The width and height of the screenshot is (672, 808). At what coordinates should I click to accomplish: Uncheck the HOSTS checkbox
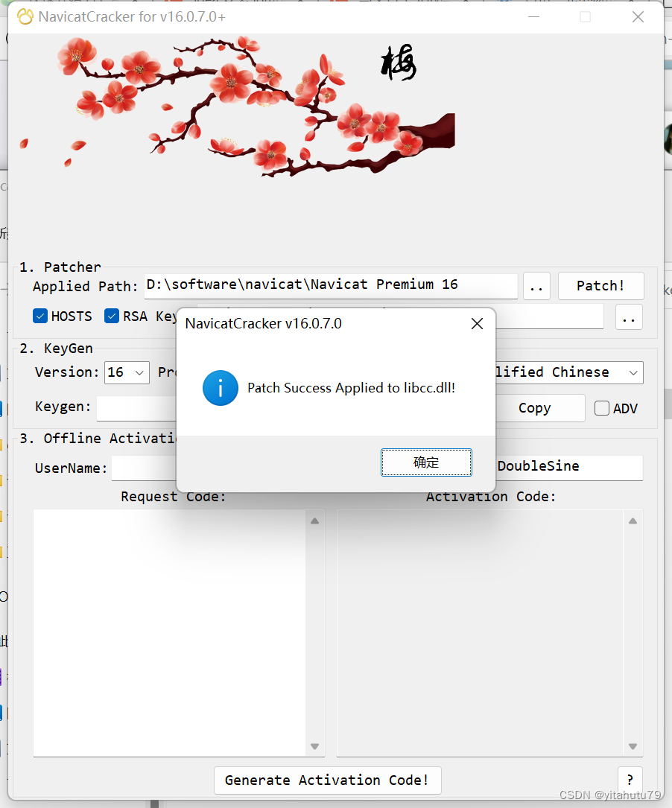(40, 316)
